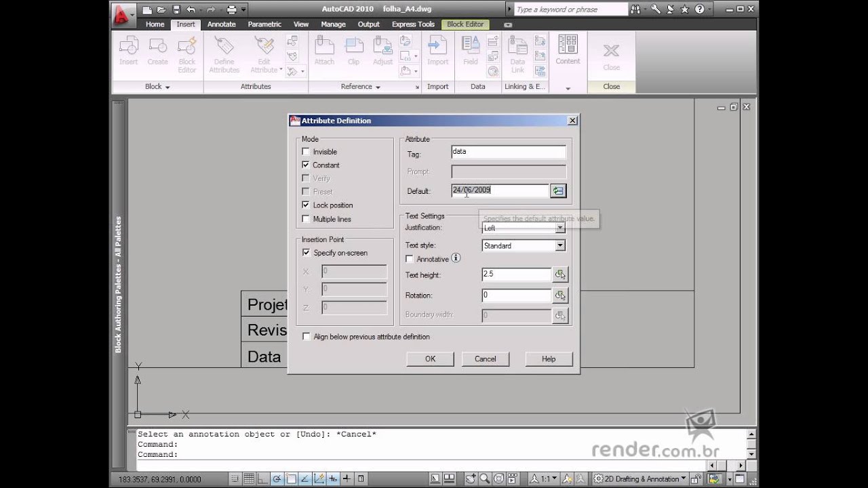Click the Attach reference icon
Viewport: 868px width, 488px height.
pyautogui.click(x=324, y=46)
